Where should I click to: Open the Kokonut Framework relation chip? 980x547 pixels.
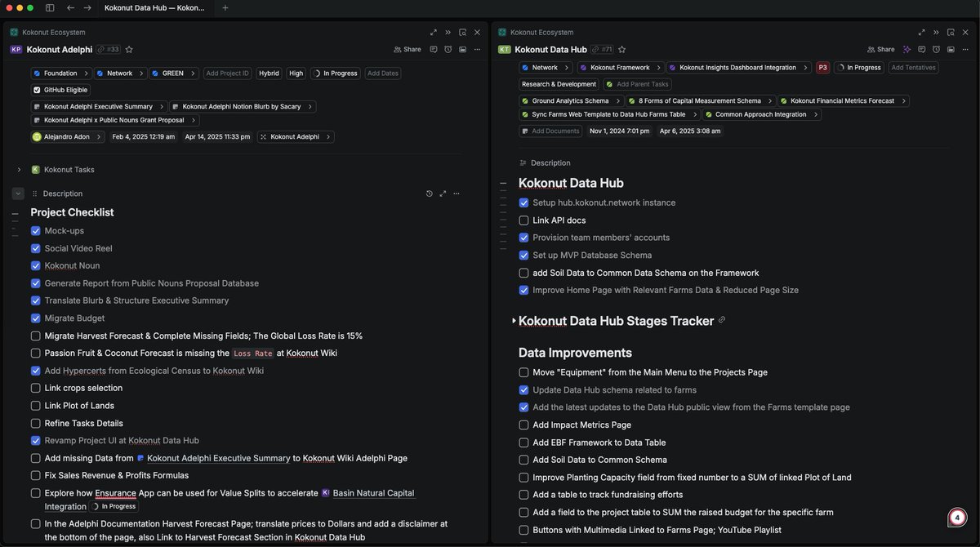click(620, 68)
